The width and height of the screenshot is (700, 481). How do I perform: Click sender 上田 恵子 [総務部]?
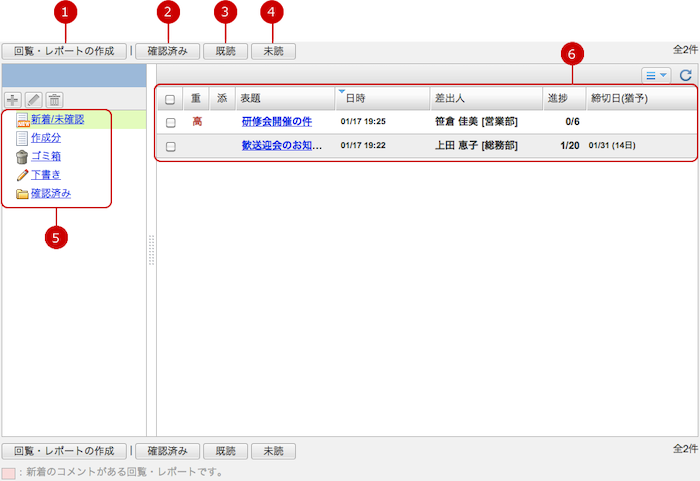coord(476,145)
